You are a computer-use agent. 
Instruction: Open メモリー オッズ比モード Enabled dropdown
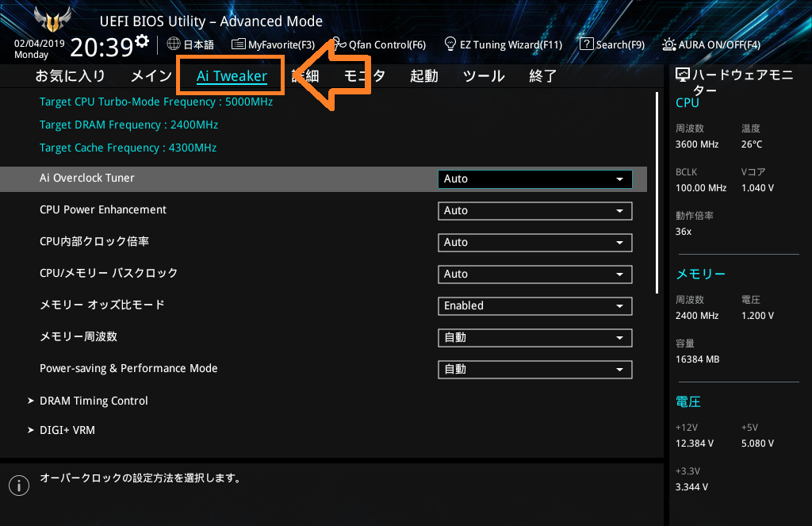[535, 305]
